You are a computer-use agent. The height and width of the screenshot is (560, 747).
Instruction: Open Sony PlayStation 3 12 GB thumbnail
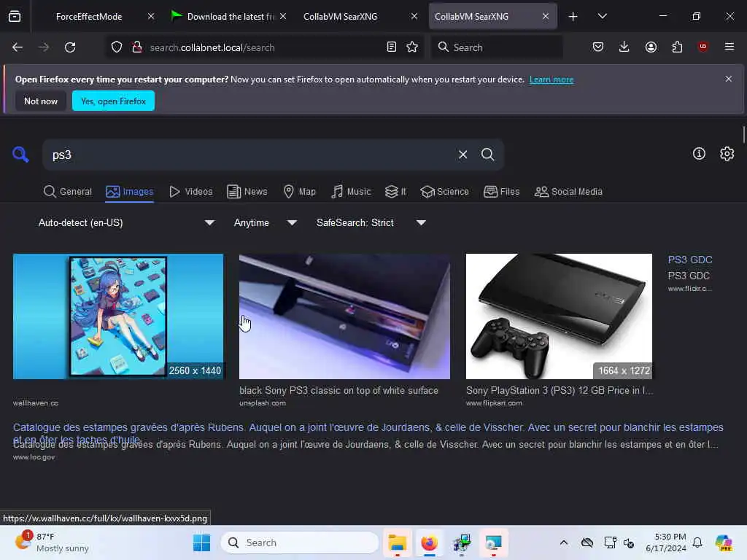[559, 316]
